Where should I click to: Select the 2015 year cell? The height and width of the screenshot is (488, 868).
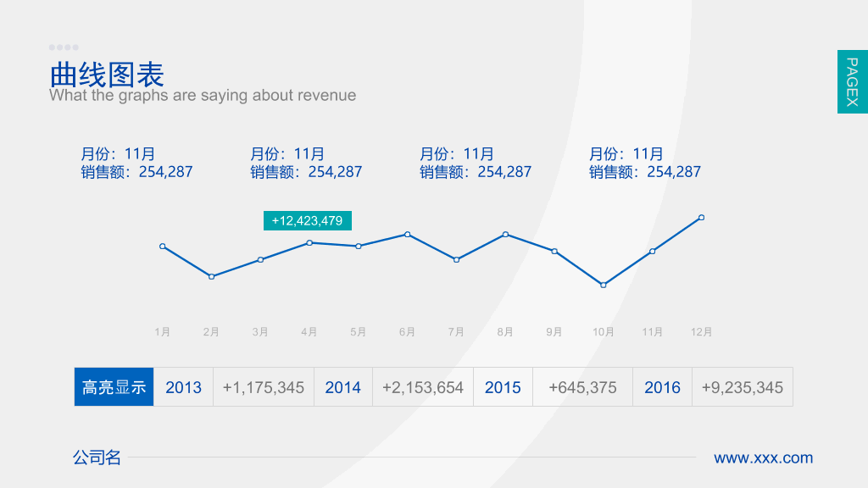point(503,386)
